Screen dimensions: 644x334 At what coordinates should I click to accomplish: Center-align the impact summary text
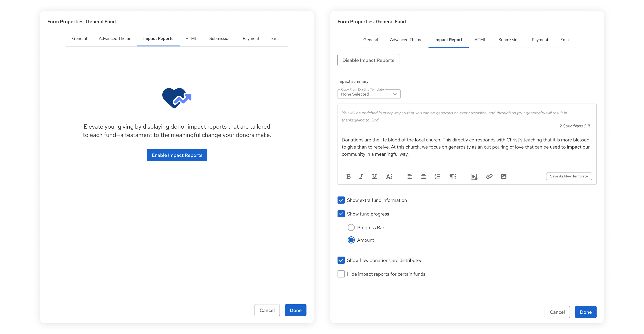click(x=423, y=176)
